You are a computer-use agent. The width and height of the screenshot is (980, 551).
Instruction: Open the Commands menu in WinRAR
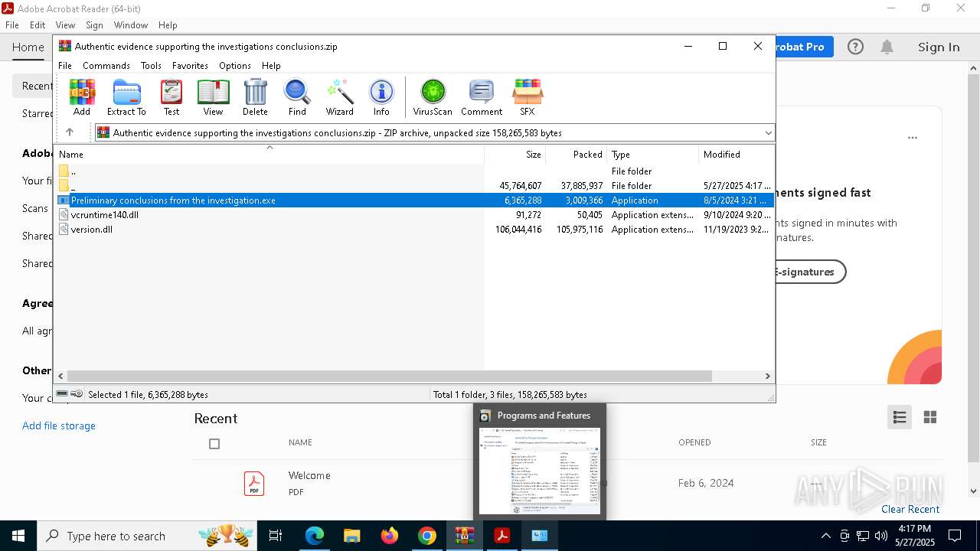[106, 66]
